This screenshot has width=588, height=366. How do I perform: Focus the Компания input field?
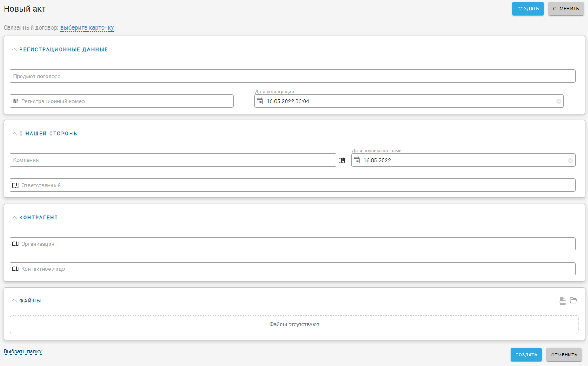pyautogui.click(x=173, y=160)
